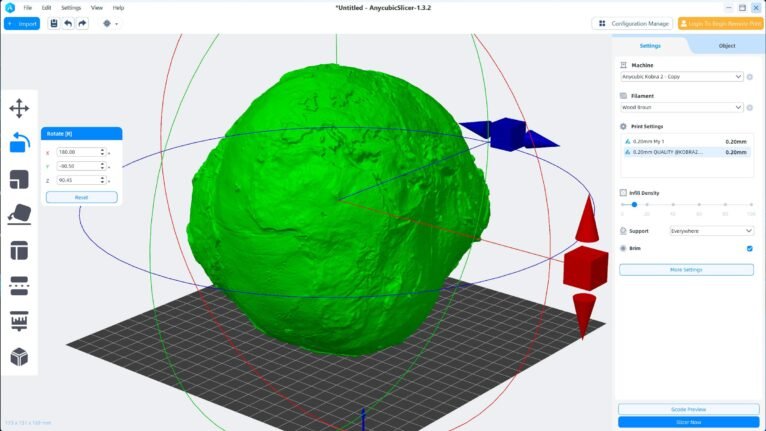The image size is (766, 431).
Task: Click the Cut model tool icon
Action: click(19, 286)
